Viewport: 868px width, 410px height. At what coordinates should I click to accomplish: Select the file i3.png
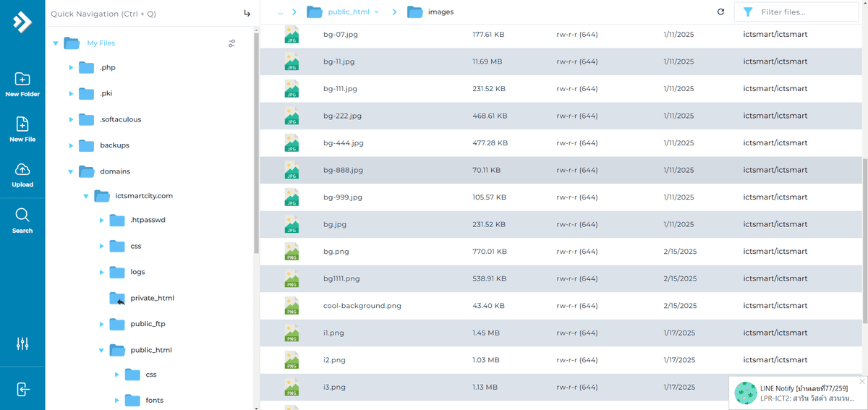[334, 387]
